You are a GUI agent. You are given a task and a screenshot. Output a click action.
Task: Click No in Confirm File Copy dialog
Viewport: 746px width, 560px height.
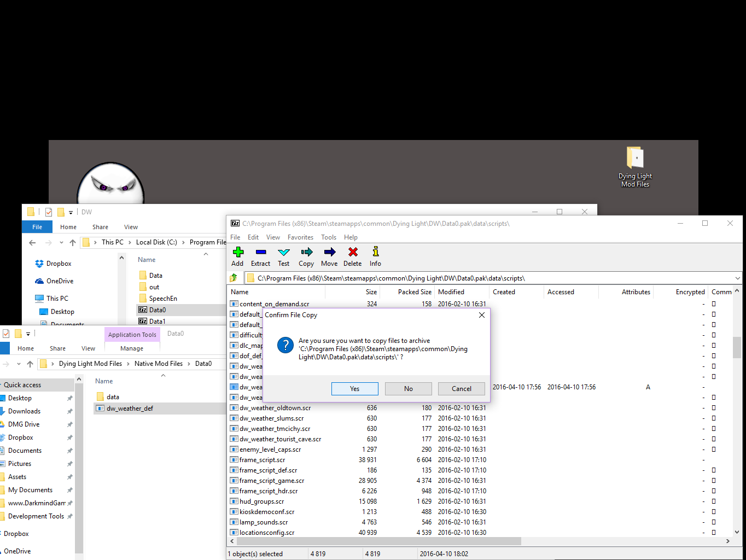point(409,389)
